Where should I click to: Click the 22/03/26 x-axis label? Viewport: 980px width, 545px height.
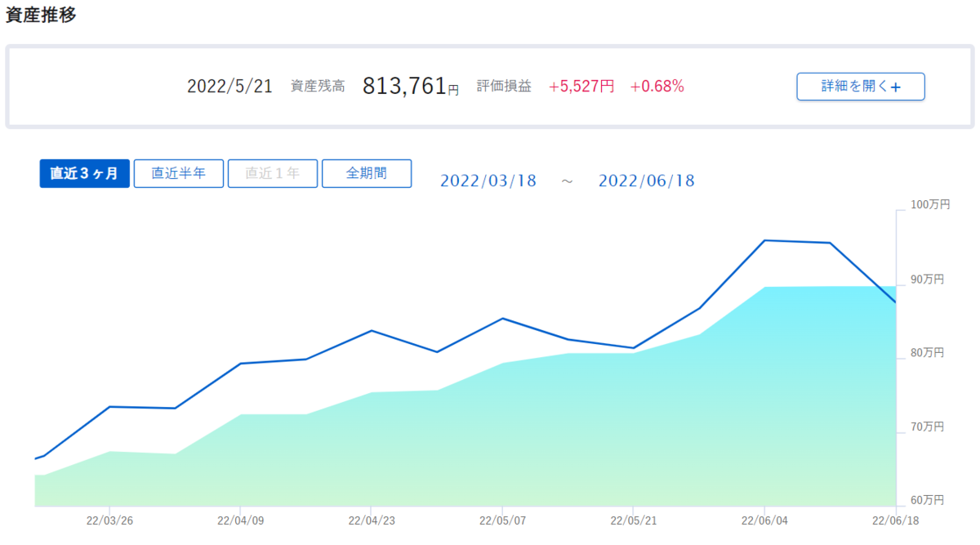click(x=109, y=520)
